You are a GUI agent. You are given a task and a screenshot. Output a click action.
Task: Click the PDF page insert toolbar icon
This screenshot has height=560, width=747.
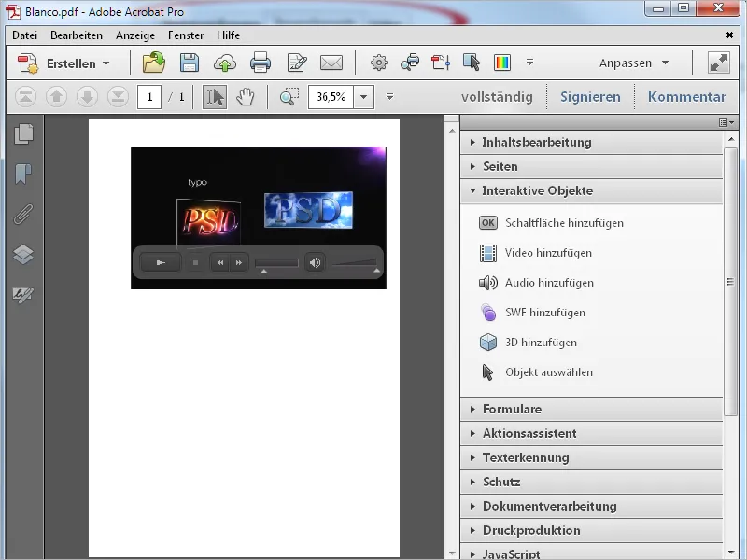441,63
